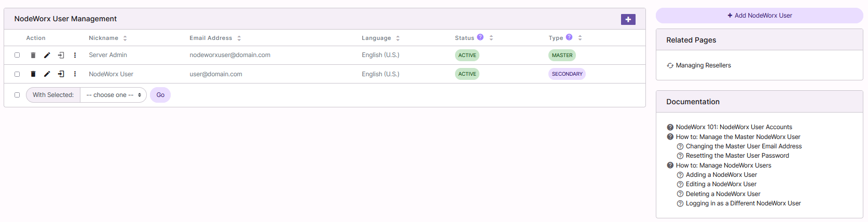Click the Type column help icon
The width and height of the screenshot is (868, 222).
pos(569,37)
